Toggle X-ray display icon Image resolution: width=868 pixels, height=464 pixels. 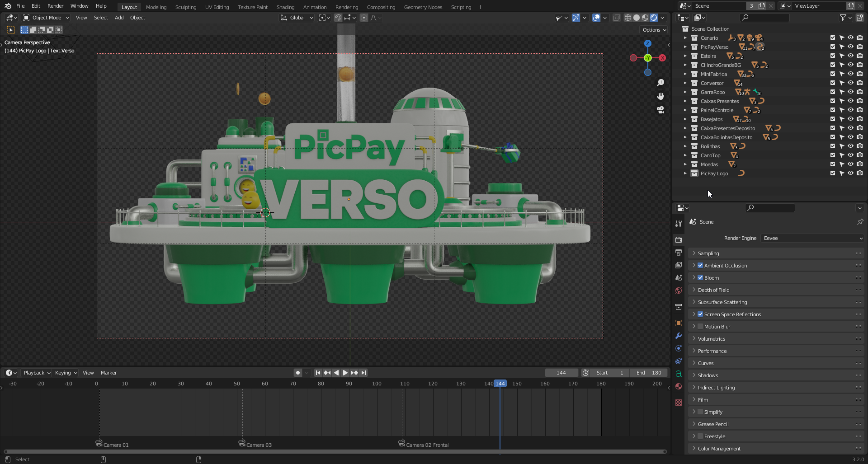point(616,18)
